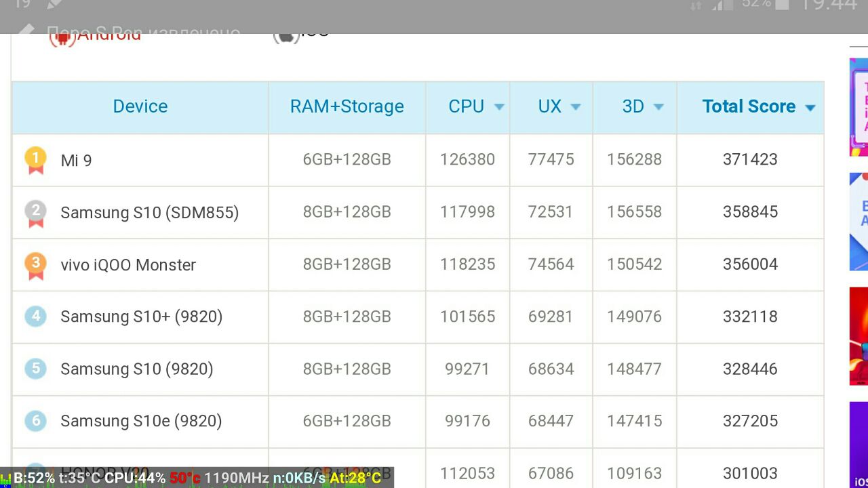Click the bronze rank 3 medal icon

(x=35, y=265)
